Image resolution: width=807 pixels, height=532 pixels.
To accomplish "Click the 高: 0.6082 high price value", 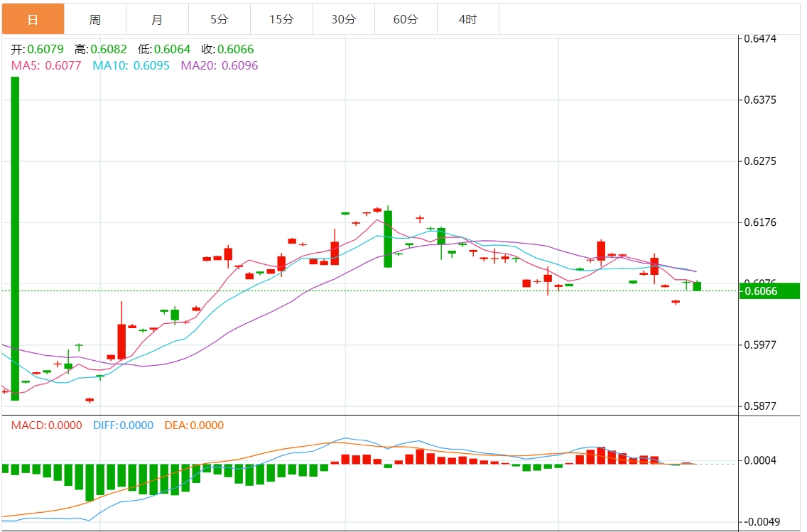I will click(x=101, y=50).
